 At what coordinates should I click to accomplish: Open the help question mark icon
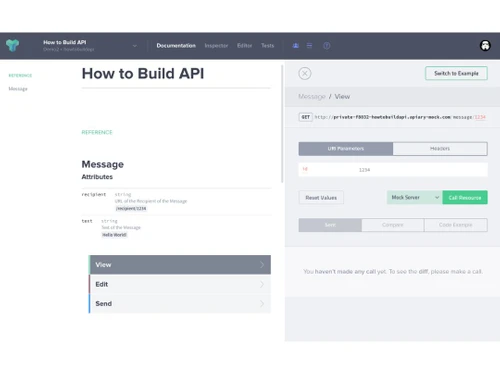tap(327, 46)
